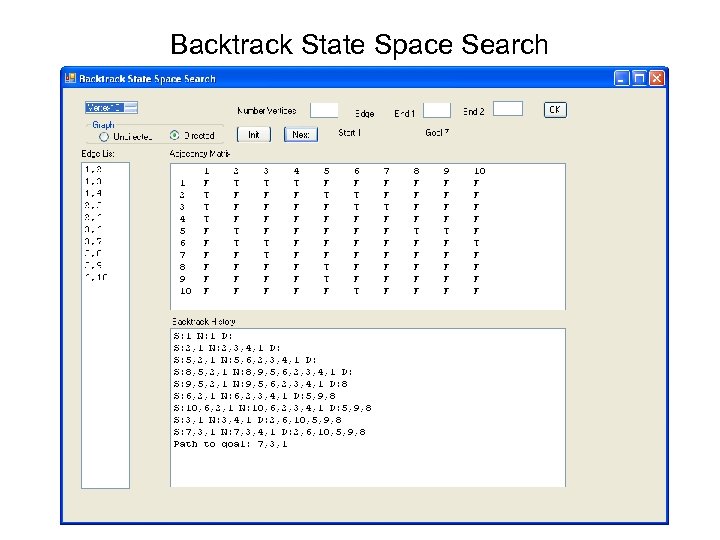Click the window title bar text

pos(147,79)
